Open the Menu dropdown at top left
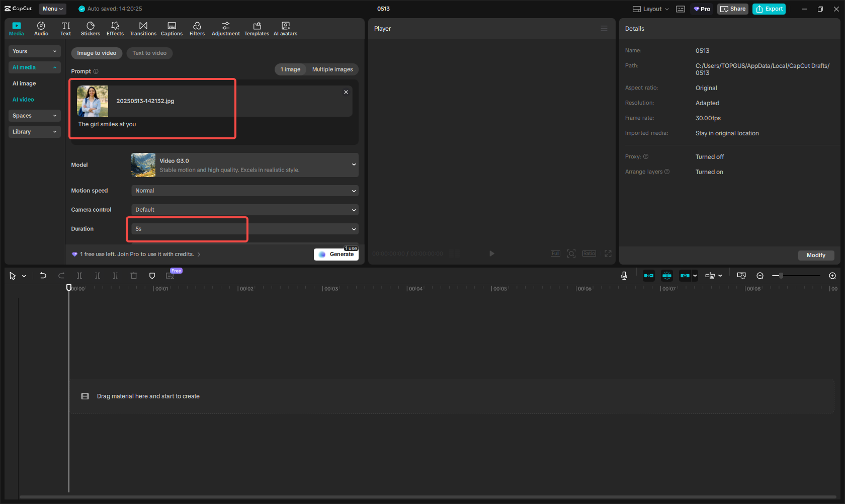The width and height of the screenshot is (845, 504). coord(52,9)
